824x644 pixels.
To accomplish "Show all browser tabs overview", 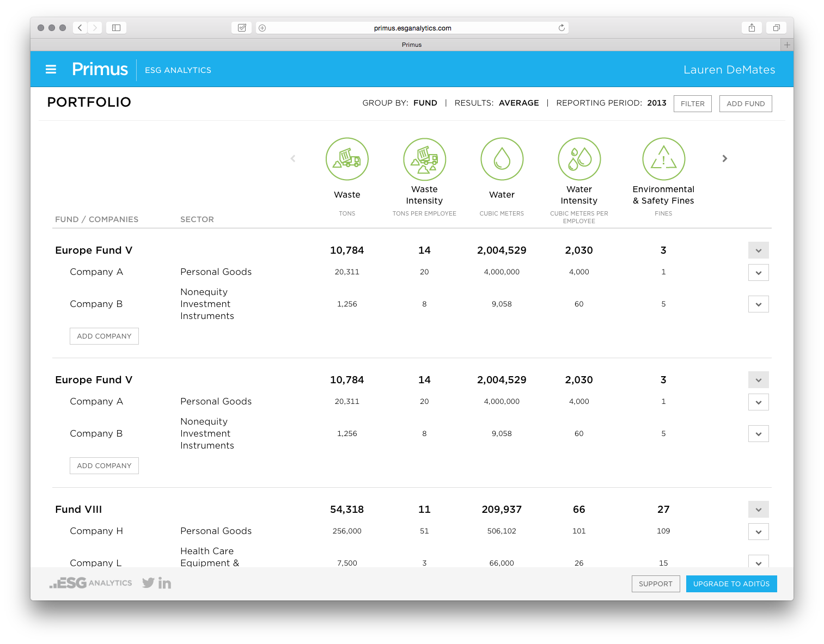I will 776,28.
